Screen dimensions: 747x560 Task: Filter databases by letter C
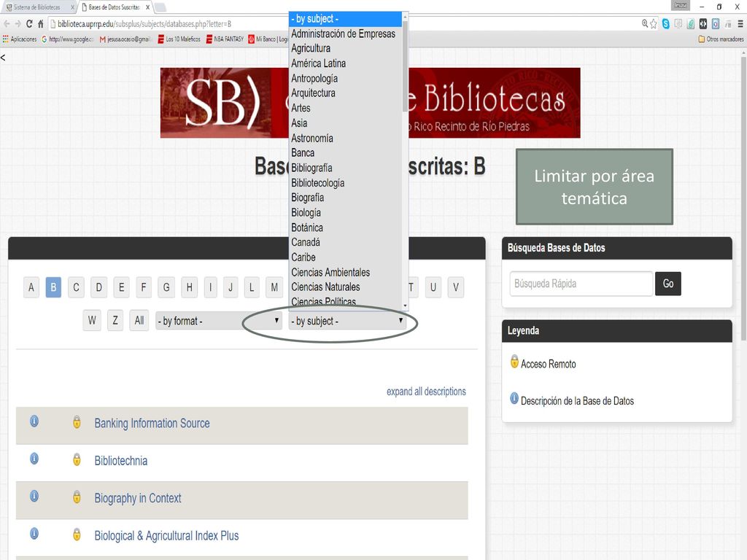[76, 287]
